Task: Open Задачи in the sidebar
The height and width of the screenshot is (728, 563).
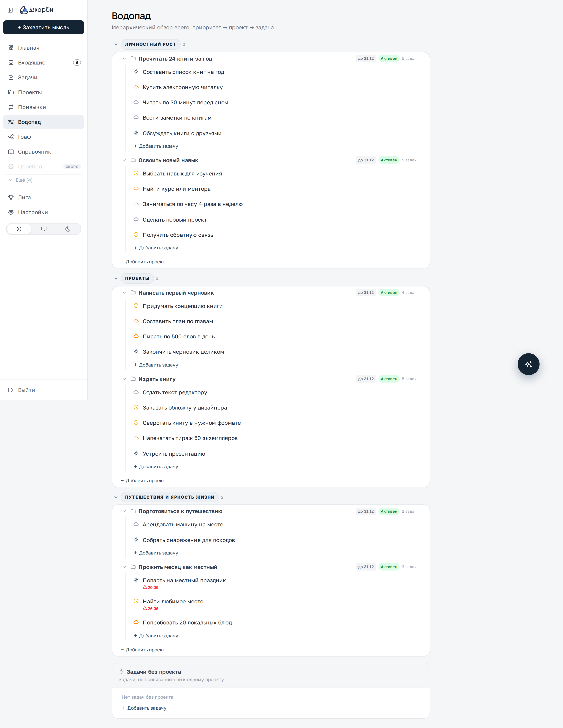Action: click(x=43, y=77)
